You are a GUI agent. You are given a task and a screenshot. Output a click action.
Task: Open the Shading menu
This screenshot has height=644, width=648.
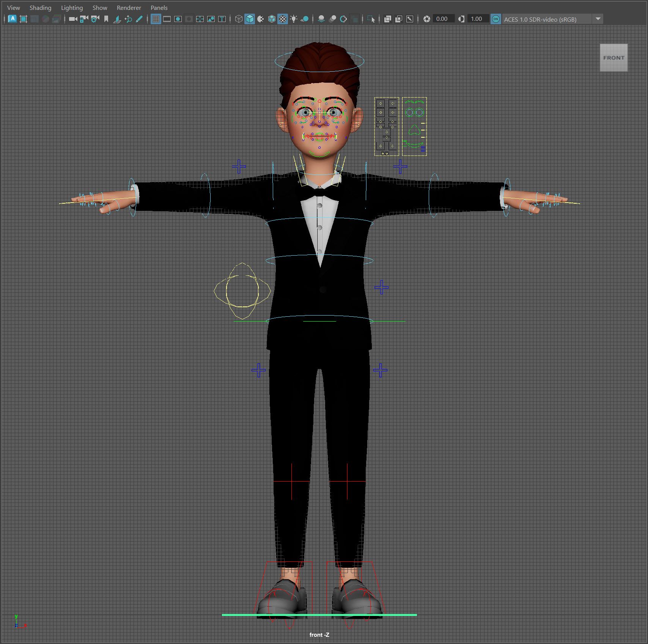pos(40,8)
